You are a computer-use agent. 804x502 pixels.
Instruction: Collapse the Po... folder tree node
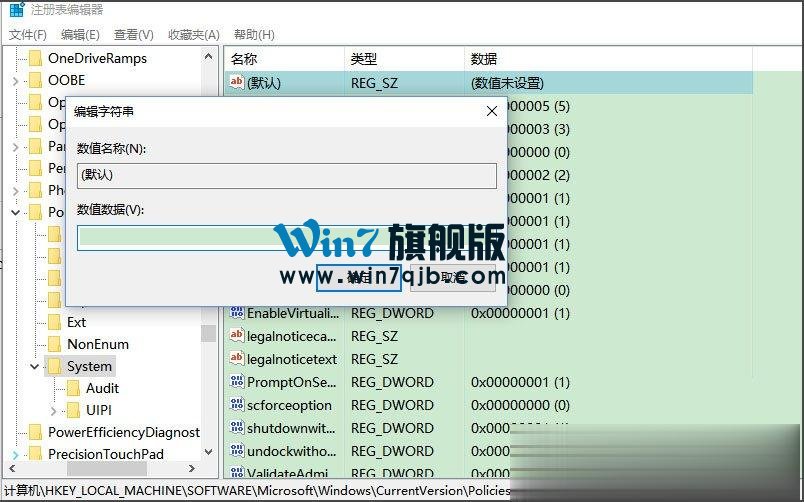(15, 212)
